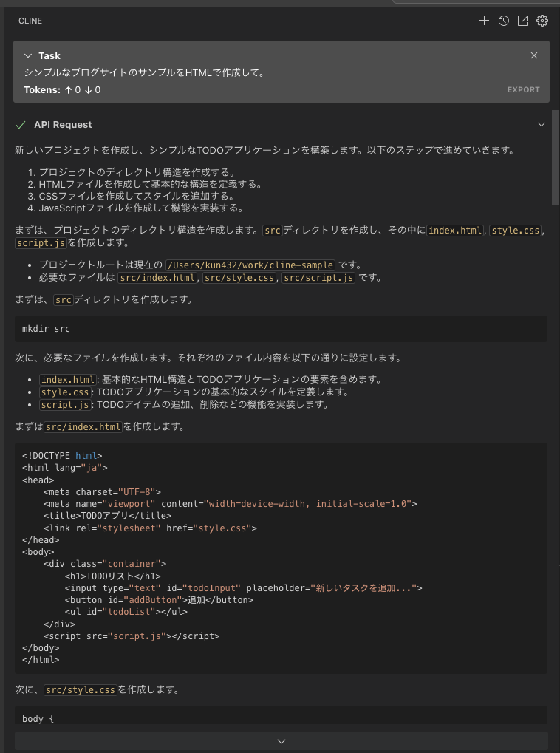Click the project root path /Users/kun432/work/cline-sample
The width and height of the screenshot is (560, 753).
coord(250,265)
